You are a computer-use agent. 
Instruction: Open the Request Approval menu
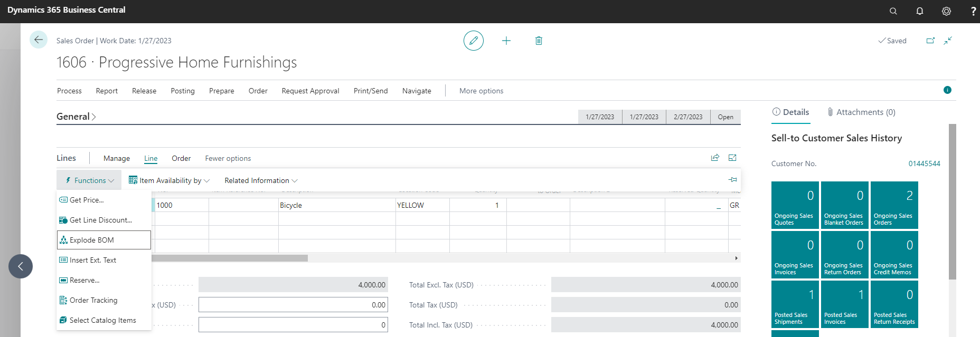click(310, 91)
